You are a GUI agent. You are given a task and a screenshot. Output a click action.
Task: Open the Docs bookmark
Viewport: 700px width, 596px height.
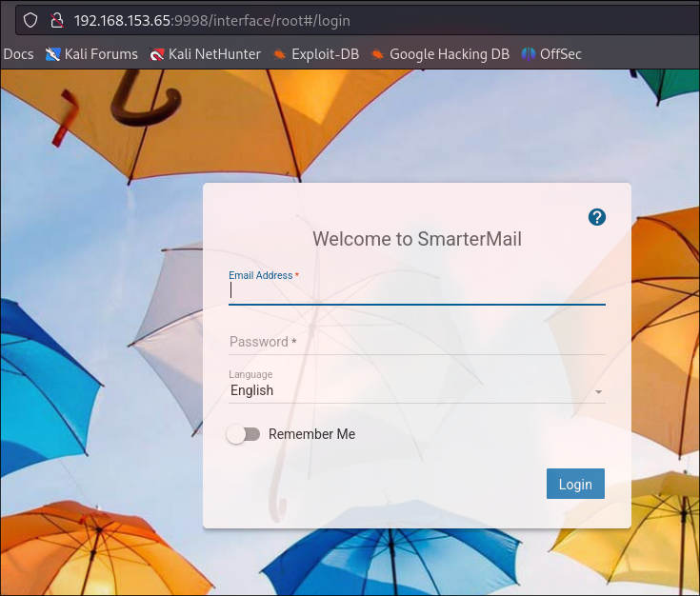click(18, 54)
